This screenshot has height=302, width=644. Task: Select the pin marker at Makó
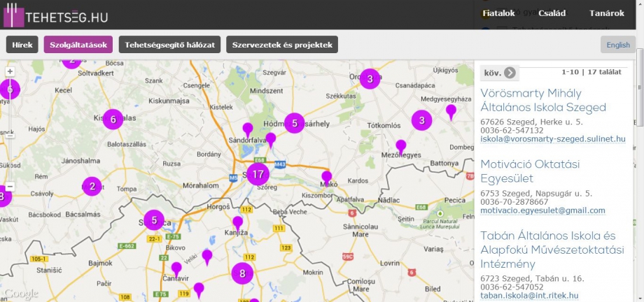click(326, 178)
